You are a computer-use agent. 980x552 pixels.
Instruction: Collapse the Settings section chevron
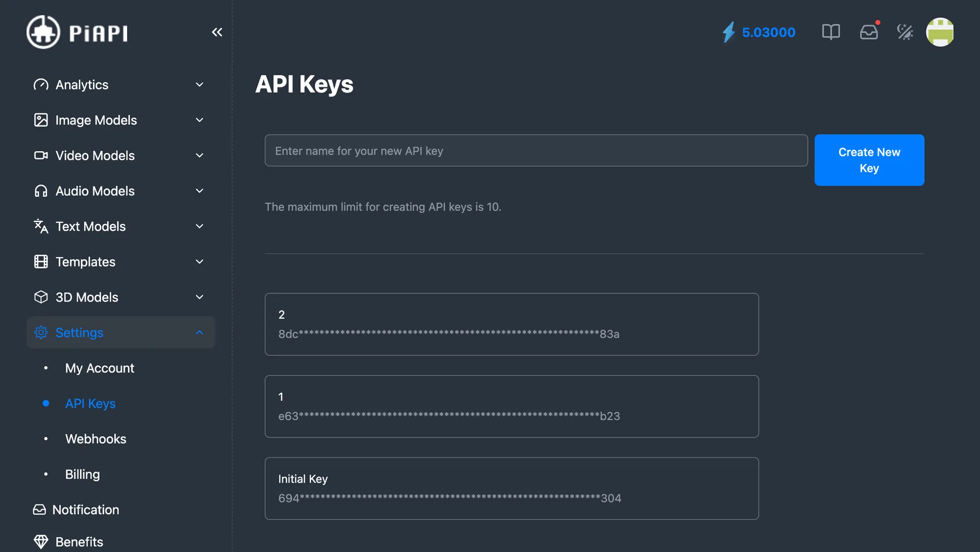coord(199,332)
